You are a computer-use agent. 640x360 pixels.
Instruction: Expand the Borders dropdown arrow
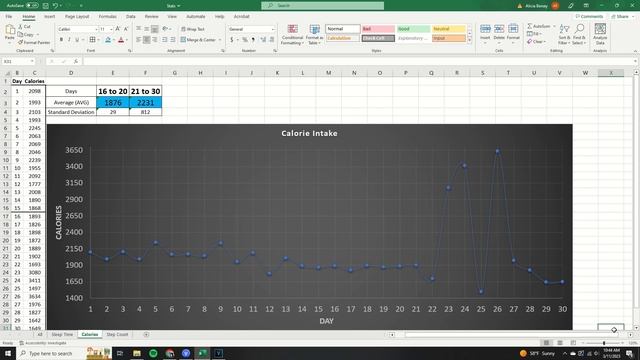pos(99,40)
